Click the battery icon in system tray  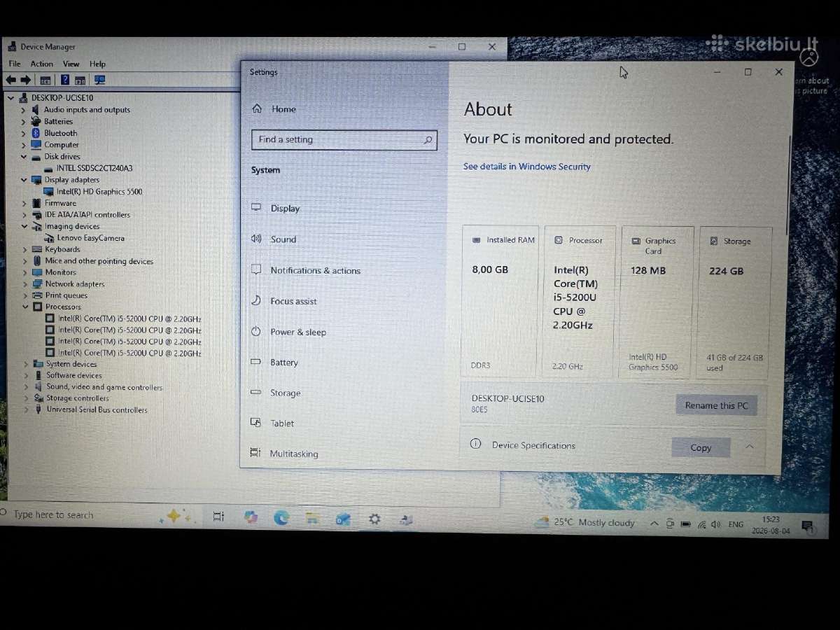point(686,524)
